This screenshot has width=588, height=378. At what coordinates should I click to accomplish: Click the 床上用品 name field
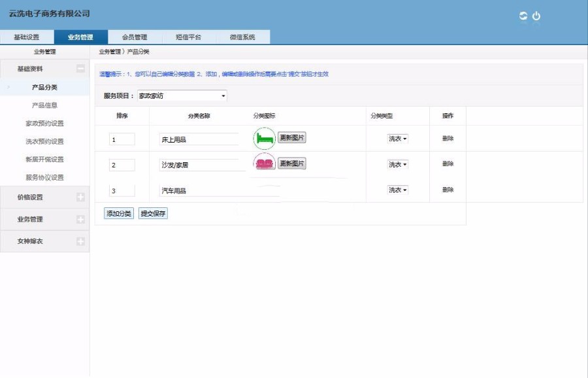(199, 139)
